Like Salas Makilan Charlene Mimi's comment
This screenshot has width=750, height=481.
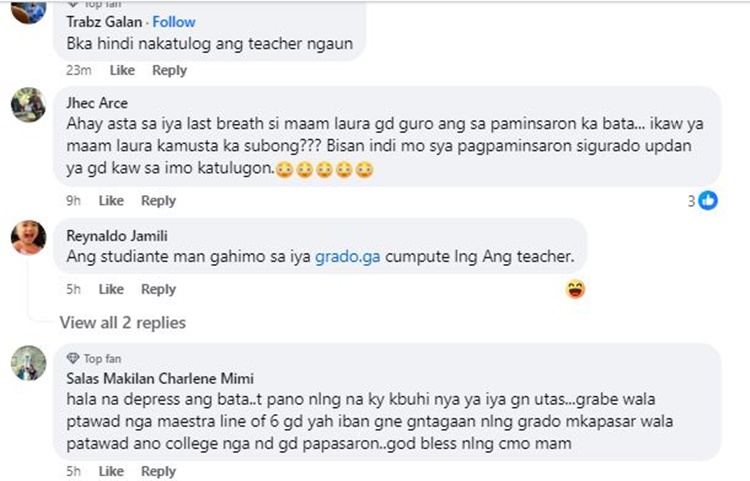pos(111,471)
